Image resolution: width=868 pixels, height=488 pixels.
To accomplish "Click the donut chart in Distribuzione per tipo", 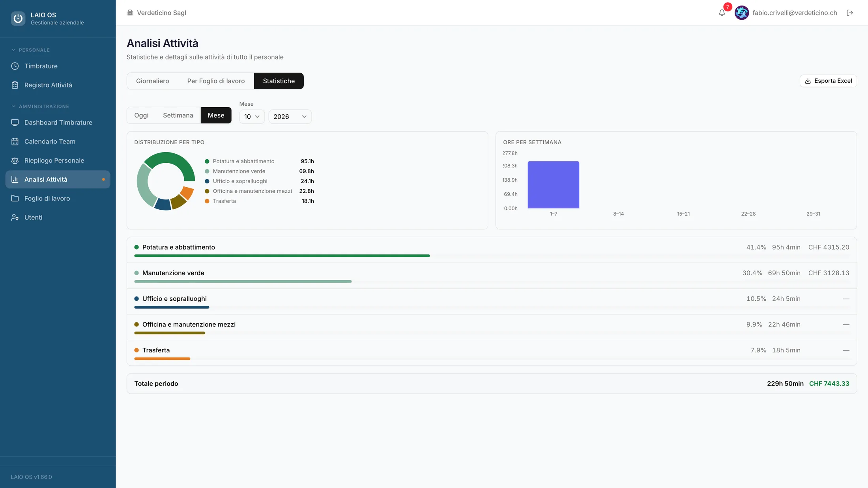I will click(166, 181).
